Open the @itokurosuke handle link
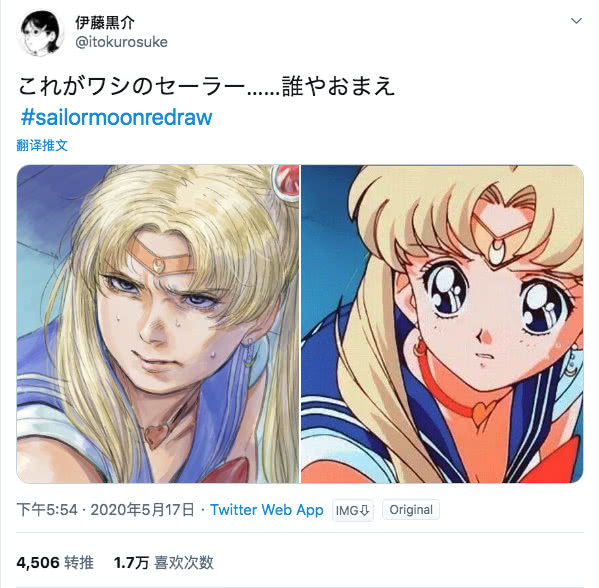Viewport: 599px width, 588px height. (x=121, y=42)
